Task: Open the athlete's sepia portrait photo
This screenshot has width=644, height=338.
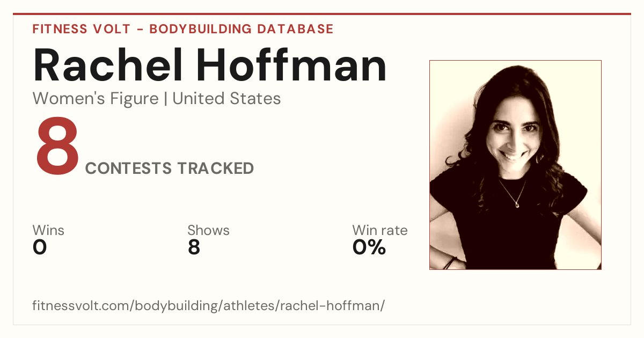Action: 515,165
